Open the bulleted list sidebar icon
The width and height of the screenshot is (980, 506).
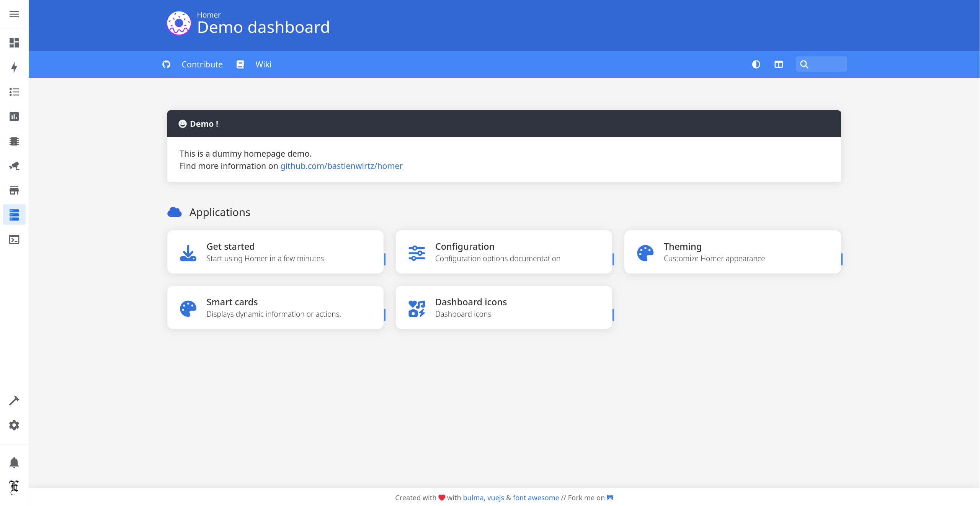(14, 92)
